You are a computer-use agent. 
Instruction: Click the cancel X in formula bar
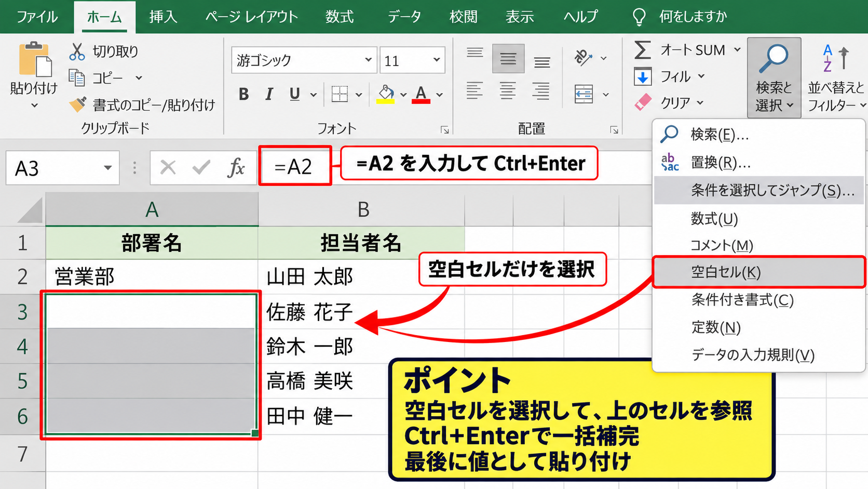pos(168,167)
